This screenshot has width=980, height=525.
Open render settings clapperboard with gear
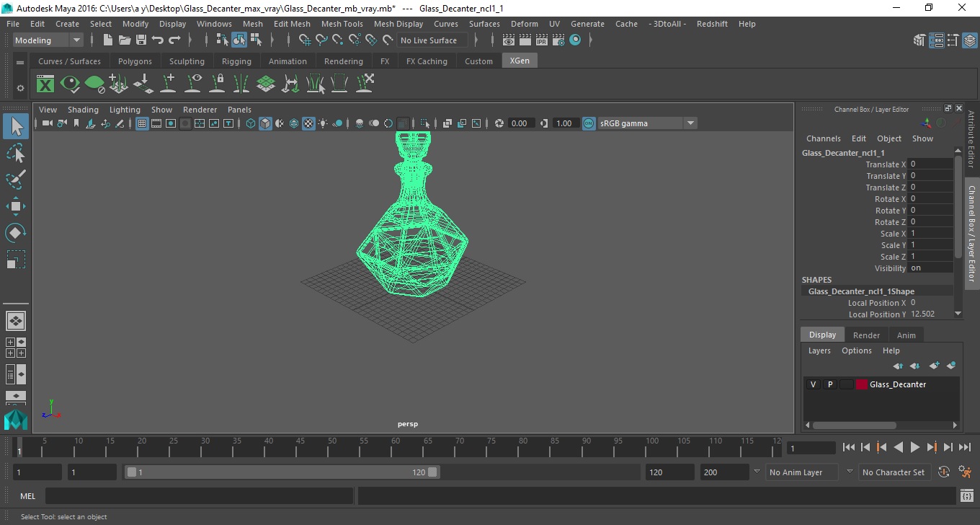click(x=559, y=40)
